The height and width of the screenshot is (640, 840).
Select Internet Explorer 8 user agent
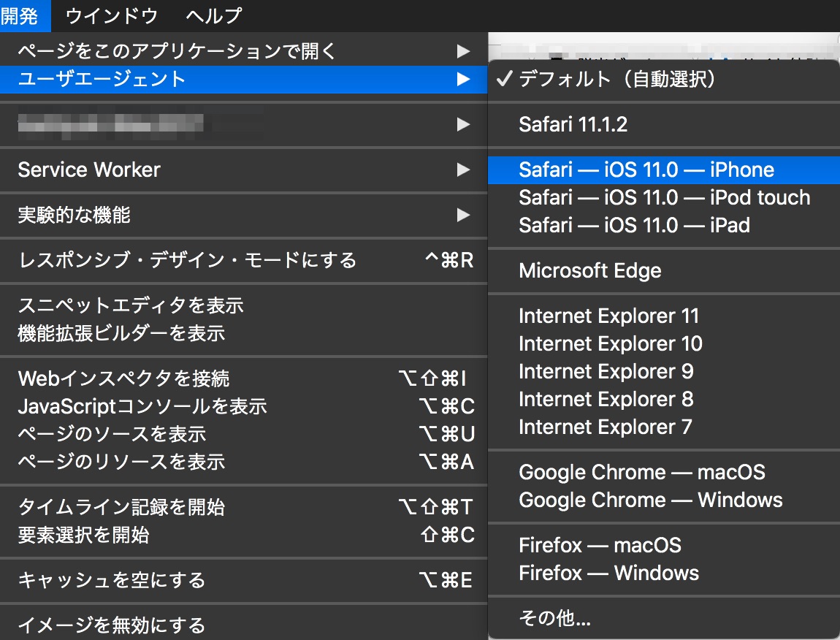click(x=664, y=400)
